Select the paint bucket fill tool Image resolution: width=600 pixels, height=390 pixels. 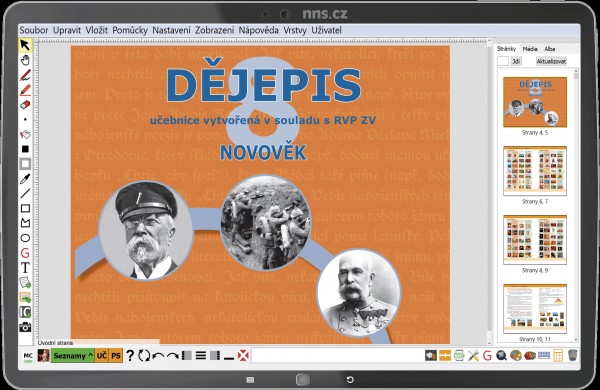tap(25, 134)
